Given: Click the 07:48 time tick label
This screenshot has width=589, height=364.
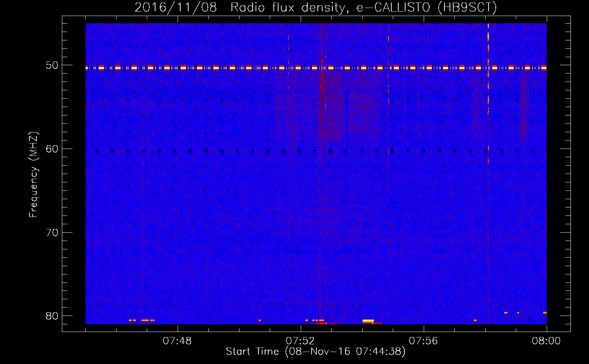Looking at the screenshot, I should [x=177, y=341].
